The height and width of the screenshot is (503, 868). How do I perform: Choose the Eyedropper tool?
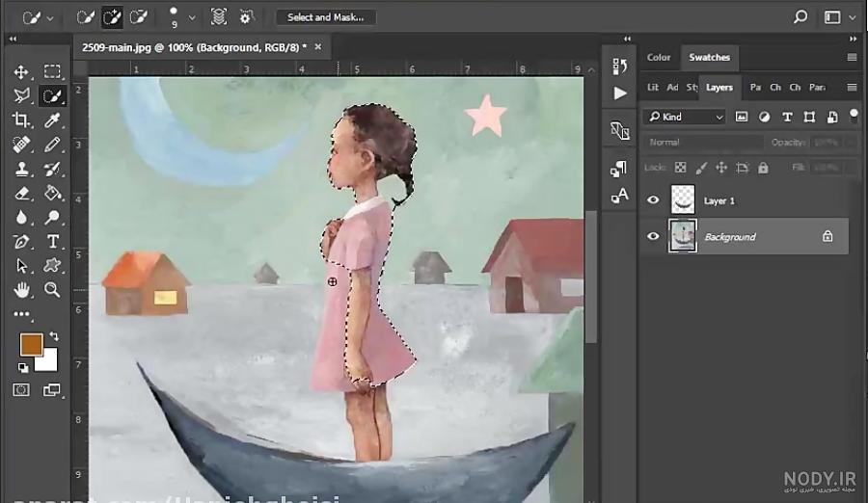(x=52, y=120)
